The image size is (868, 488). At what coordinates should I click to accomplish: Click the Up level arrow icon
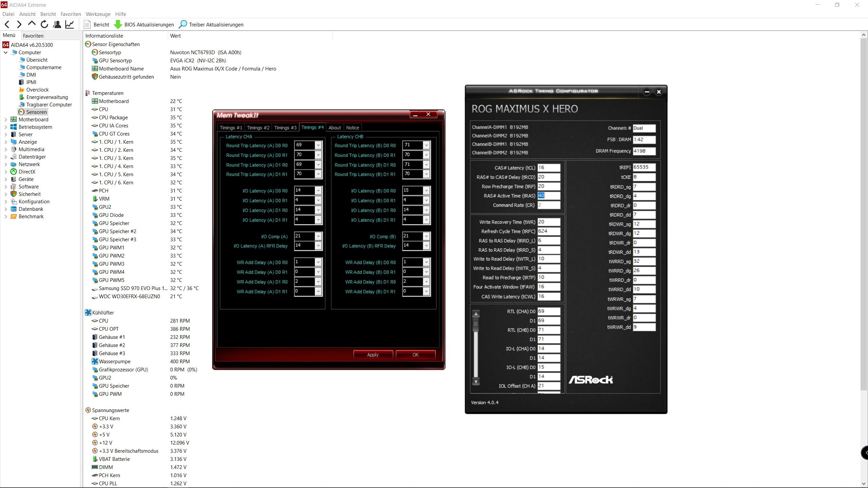pyautogui.click(x=32, y=24)
